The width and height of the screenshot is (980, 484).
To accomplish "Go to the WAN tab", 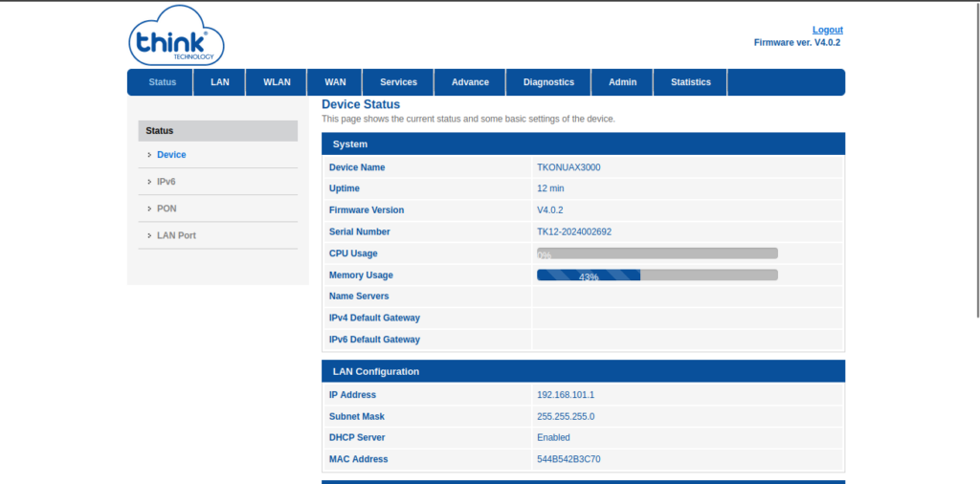I will click(x=335, y=82).
